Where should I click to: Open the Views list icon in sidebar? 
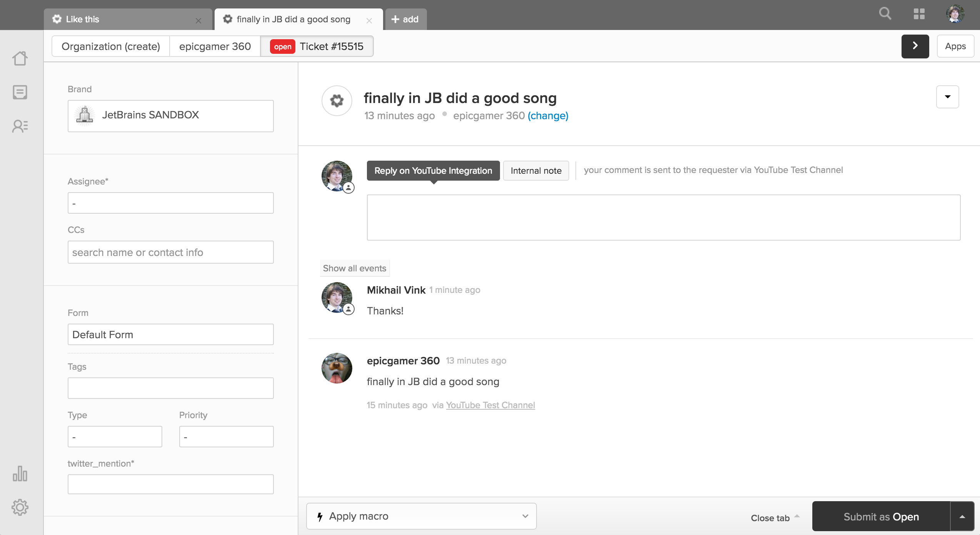pos(20,92)
